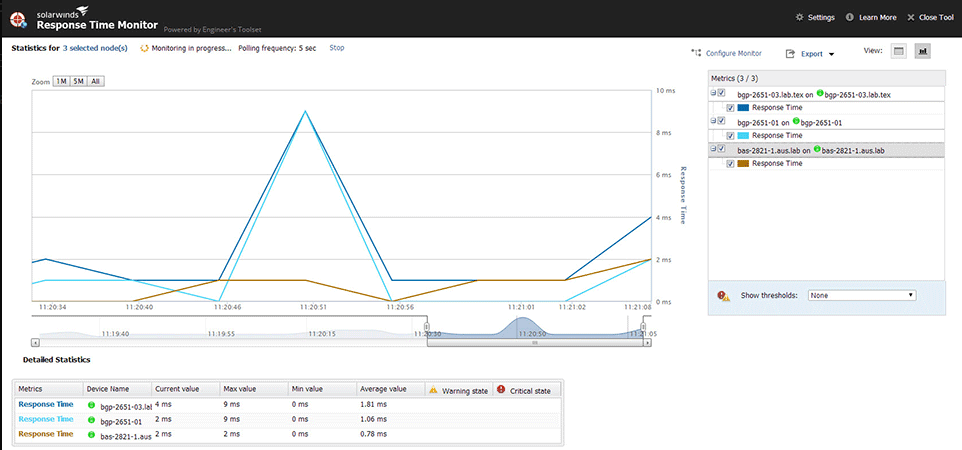The image size is (962, 450).
Task: Open the 3 selected node(s) link
Action: tap(95, 48)
